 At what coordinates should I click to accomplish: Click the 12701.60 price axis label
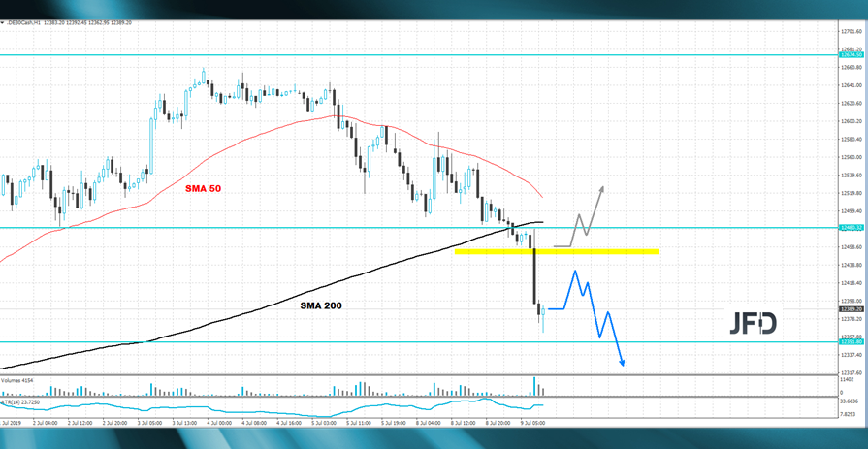coord(852,32)
